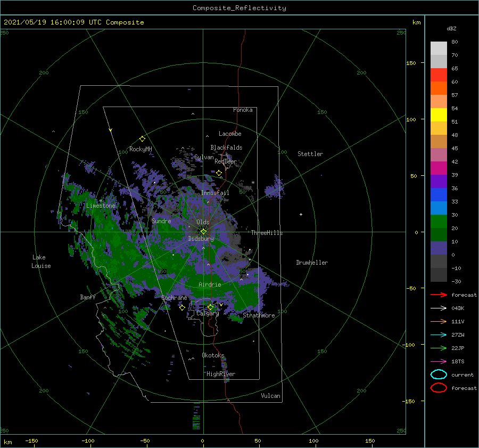Click the Strathmore town label

point(259,315)
